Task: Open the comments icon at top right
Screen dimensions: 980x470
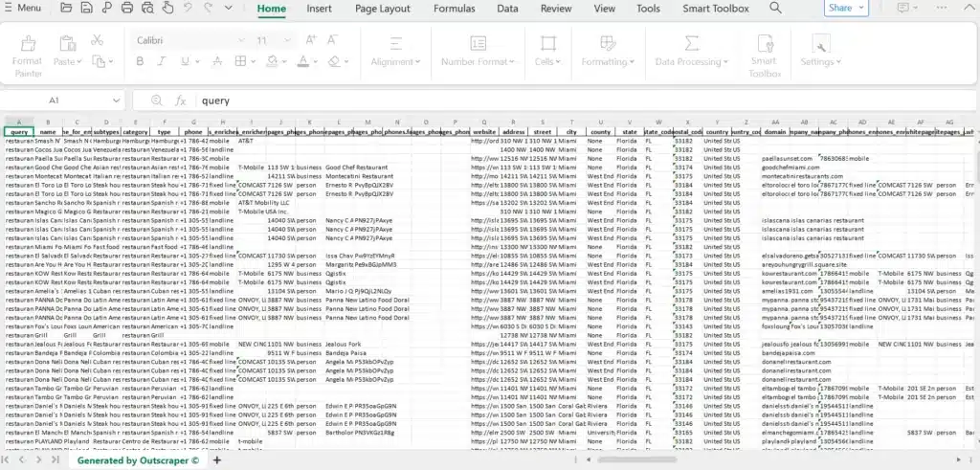Action: click(902, 8)
